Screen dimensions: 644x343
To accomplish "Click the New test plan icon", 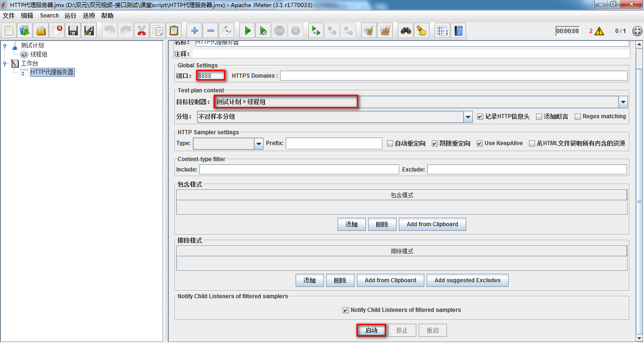I will [x=9, y=31].
